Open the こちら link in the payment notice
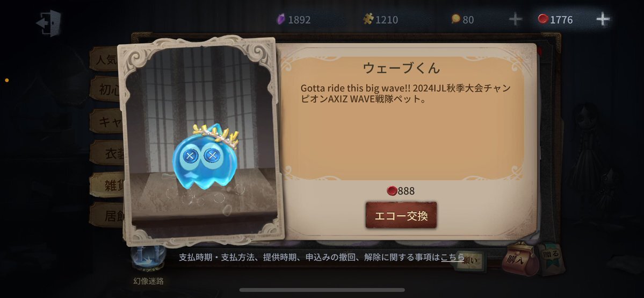 pyautogui.click(x=453, y=257)
